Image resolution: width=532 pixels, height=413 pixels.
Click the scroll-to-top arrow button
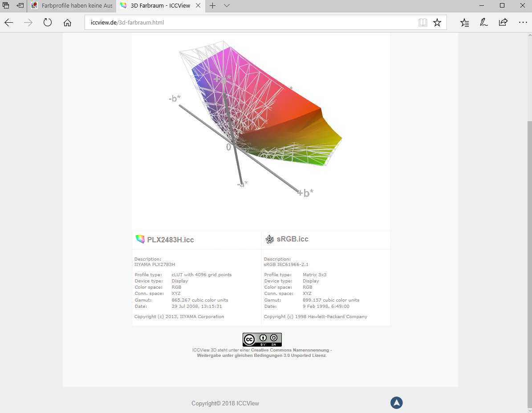396,403
